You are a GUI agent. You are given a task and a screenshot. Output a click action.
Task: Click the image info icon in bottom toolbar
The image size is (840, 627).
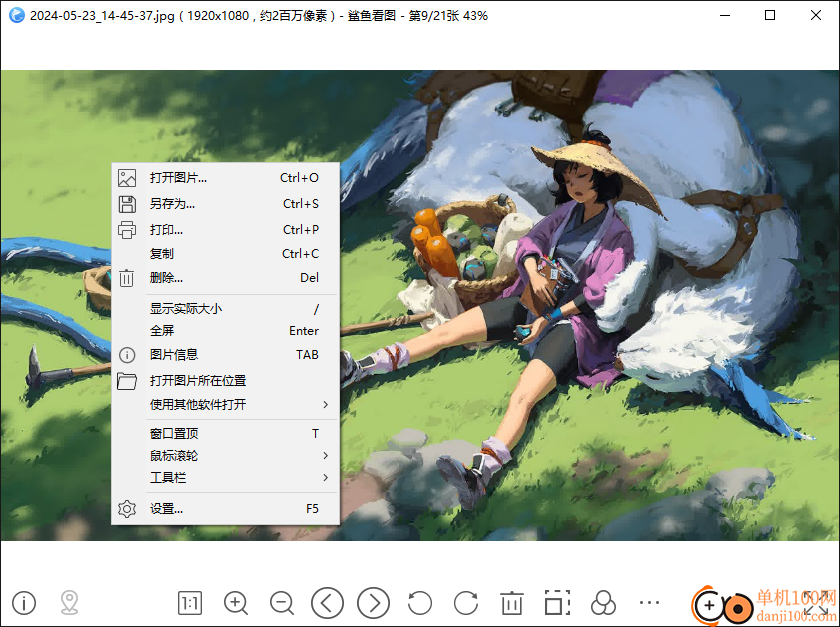pyautogui.click(x=24, y=603)
